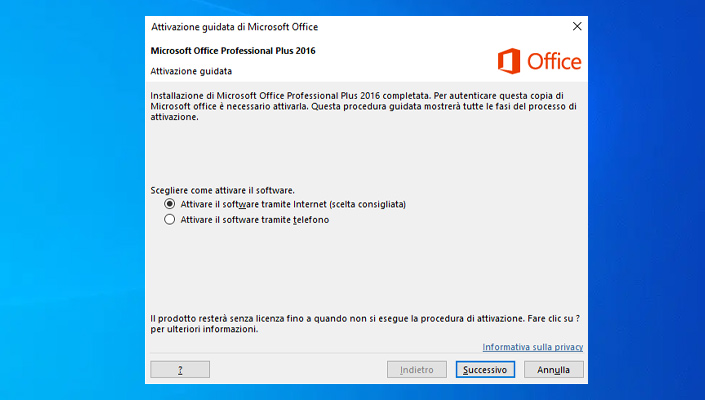Viewport: 705px width, 400px height.
Task: Click the 'Attivazione guidata' subtitle text
Action: tap(191, 71)
